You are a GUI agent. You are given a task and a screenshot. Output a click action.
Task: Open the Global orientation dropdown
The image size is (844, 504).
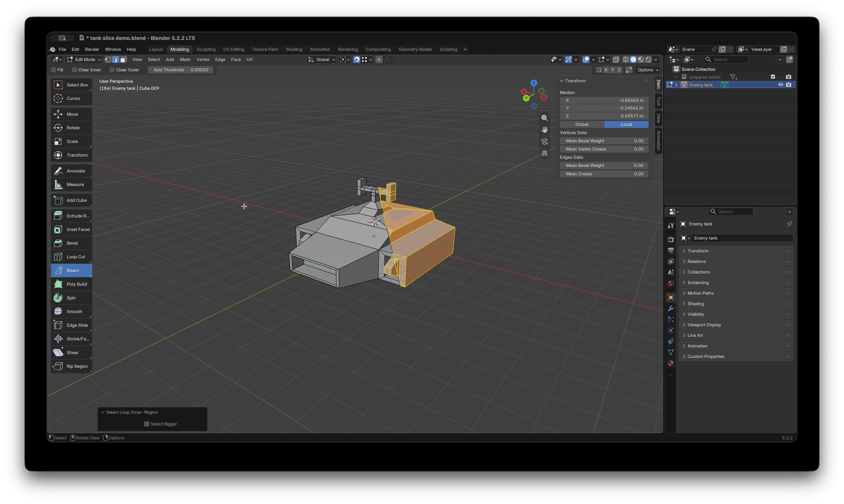pyautogui.click(x=322, y=59)
